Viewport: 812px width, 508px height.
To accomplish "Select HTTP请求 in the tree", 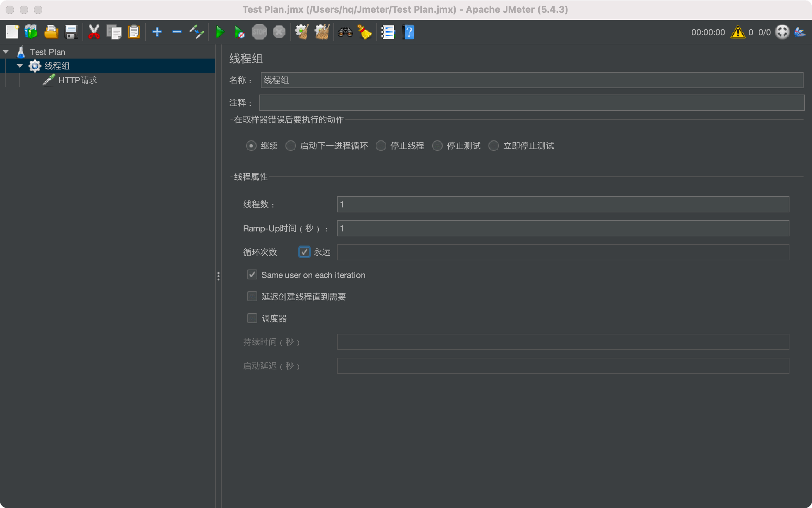I will pyautogui.click(x=78, y=80).
